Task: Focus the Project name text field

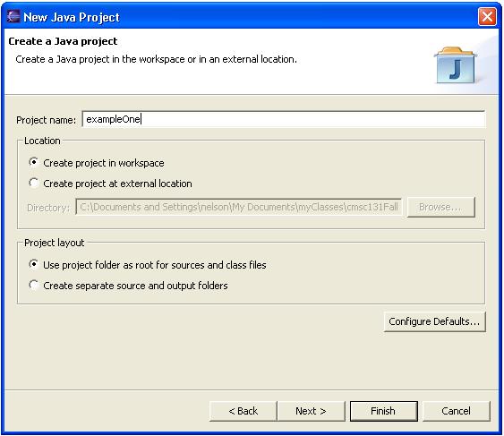Action: pos(283,119)
